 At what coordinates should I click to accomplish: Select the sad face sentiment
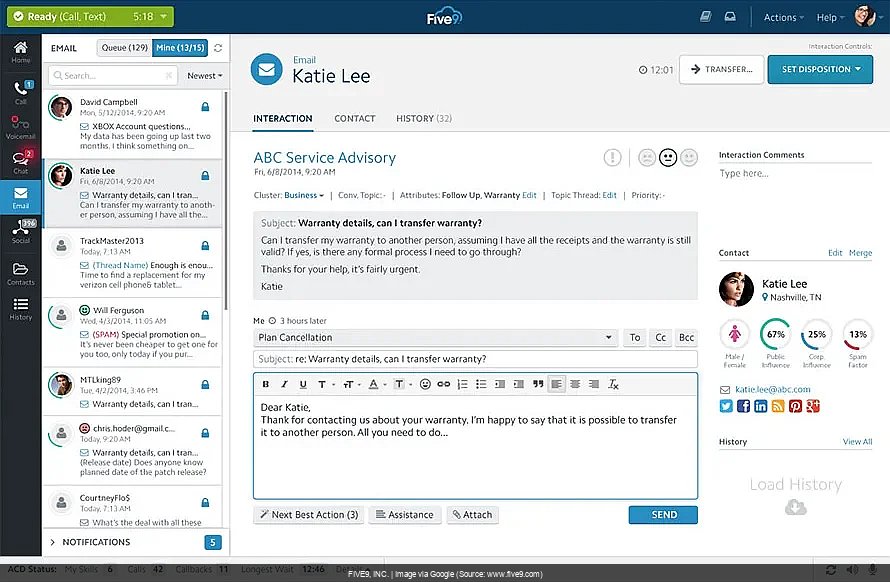coord(646,157)
